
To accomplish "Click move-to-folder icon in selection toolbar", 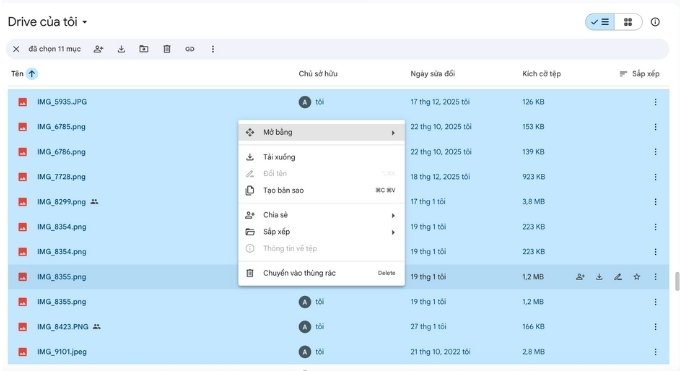I will 144,49.
